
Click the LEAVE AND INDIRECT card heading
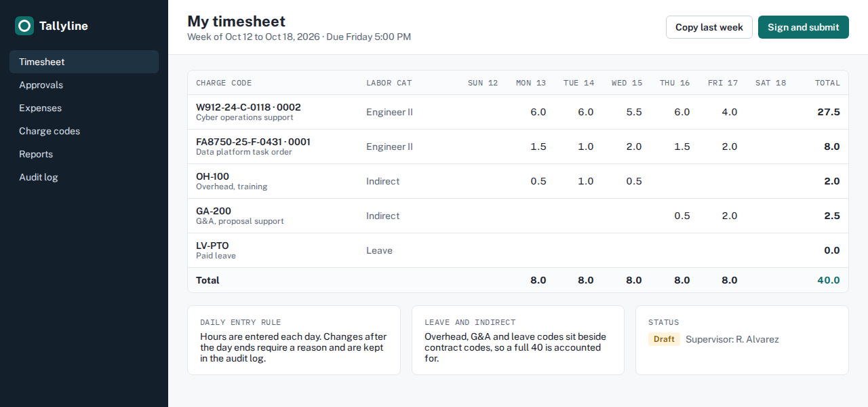click(470, 322)
